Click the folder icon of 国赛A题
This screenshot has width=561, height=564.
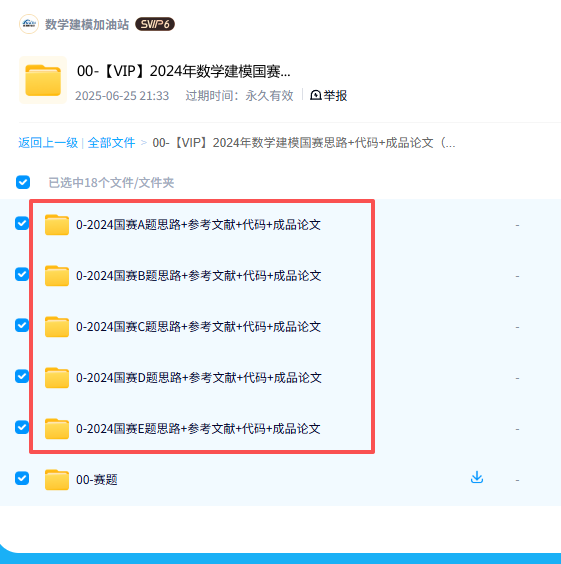57,225
